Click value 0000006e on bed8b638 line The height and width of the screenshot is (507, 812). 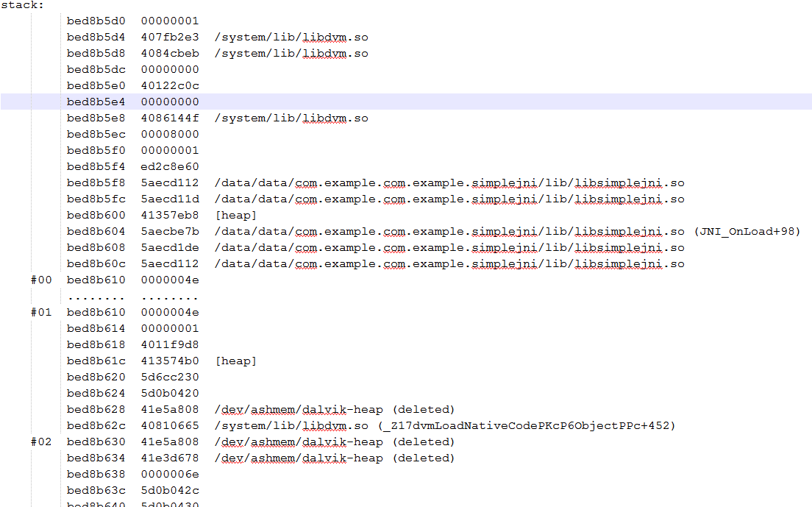point(170,475)
